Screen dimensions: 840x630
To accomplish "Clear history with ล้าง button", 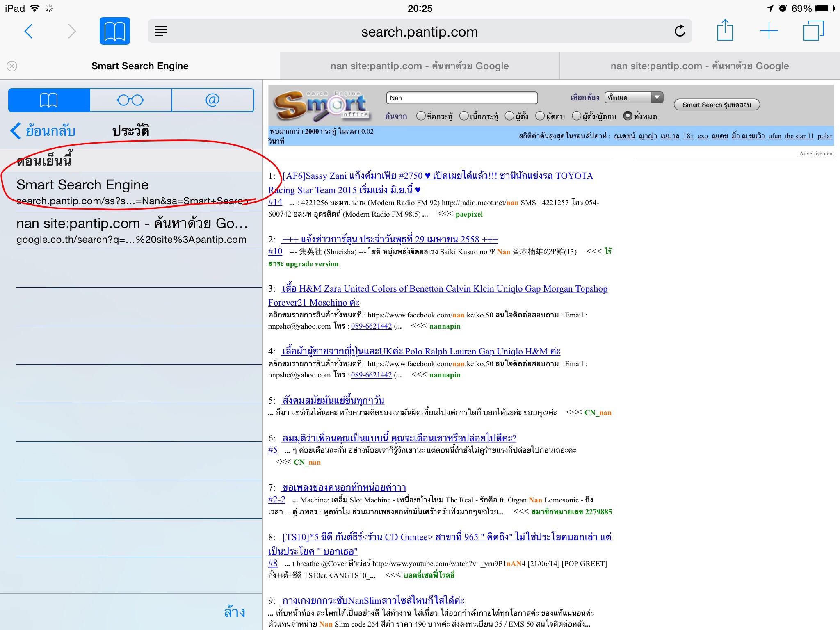I will click(x=235, y=612).
